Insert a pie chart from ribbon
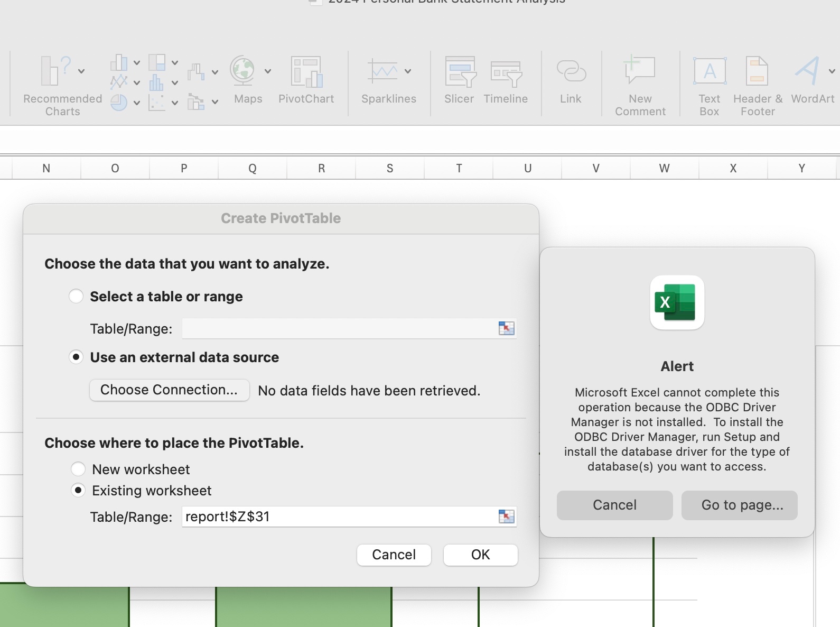This screenshot has width=840, height=627. coord(119,102)
